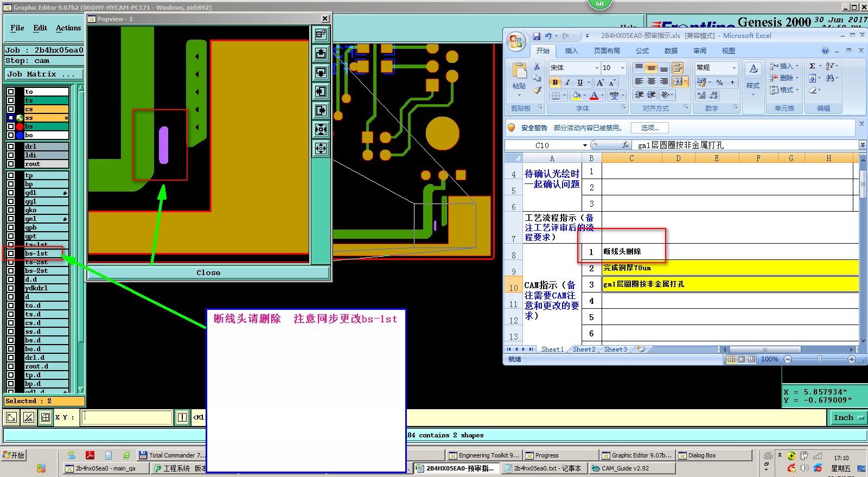
Task: Click the blue color swatch of layer bo
Action: [20, 135]
